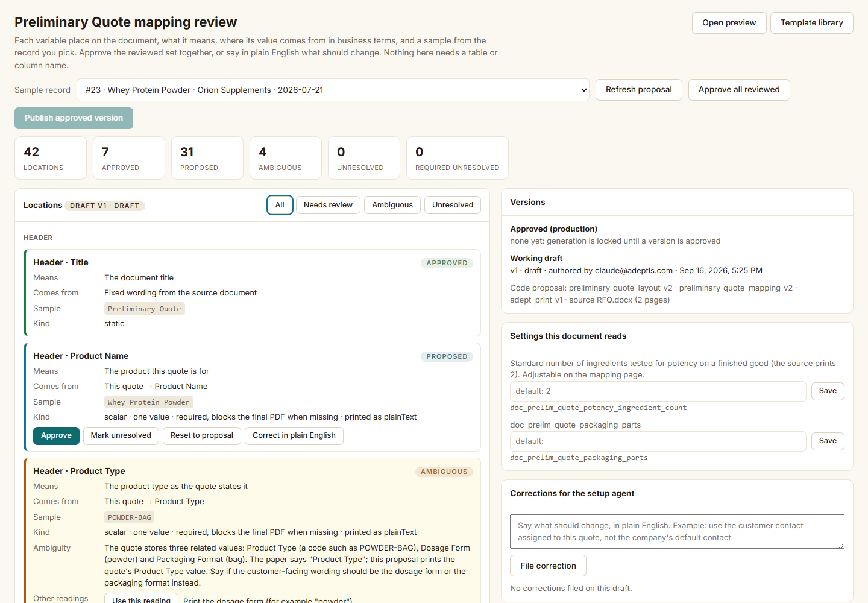Click the 0 Unresolved stat card

point(364,158)
